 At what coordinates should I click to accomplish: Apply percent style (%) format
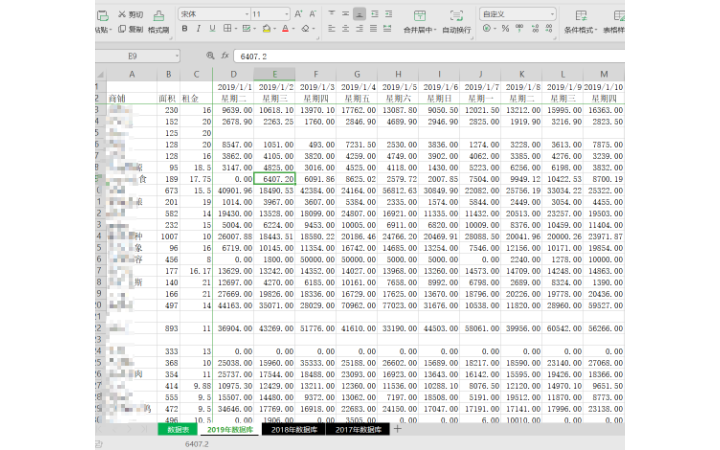tap(505, 29)
